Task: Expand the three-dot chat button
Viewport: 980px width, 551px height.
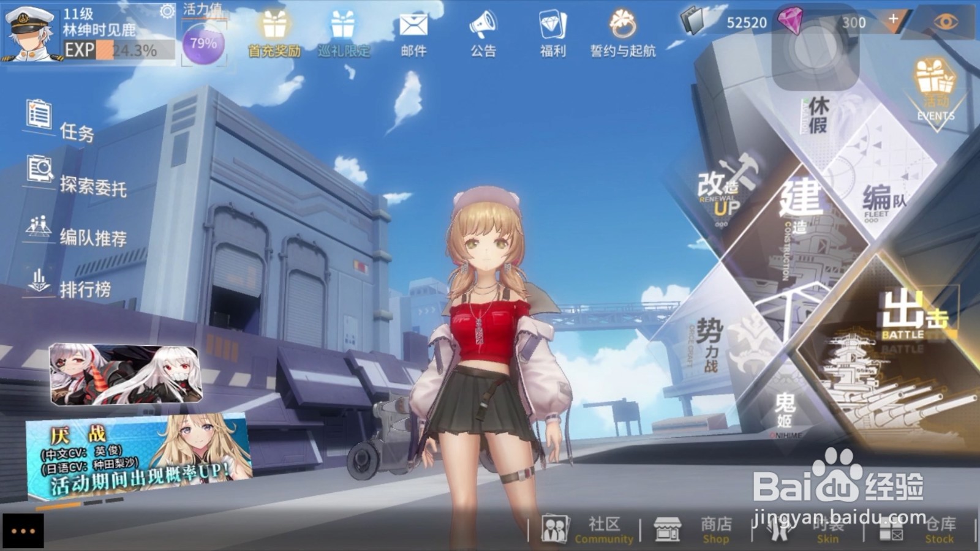Action: [23, 531]
